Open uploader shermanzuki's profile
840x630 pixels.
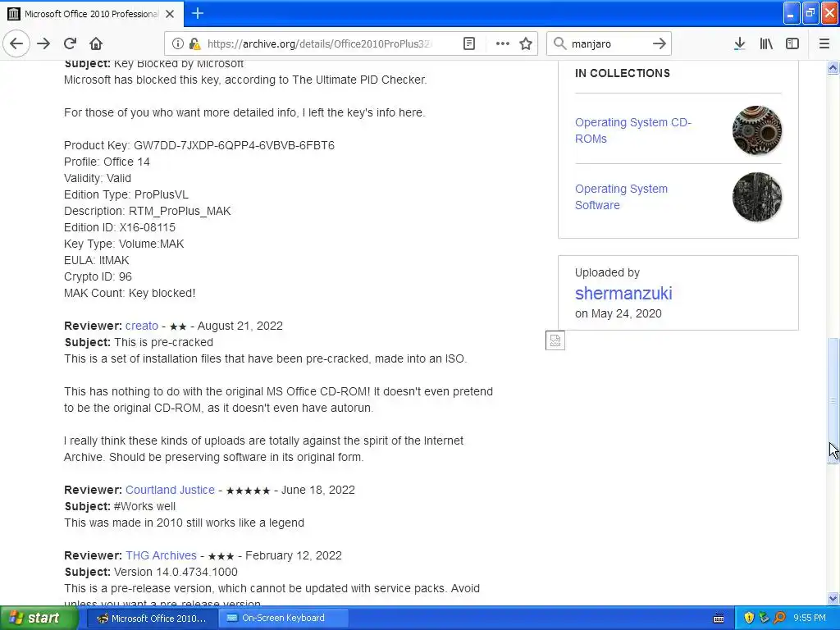[623, 293]
